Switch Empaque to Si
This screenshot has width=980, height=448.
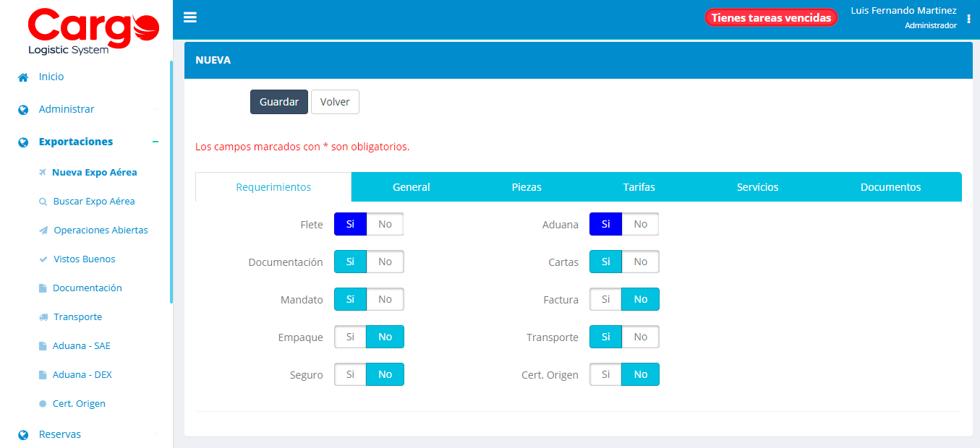coord(350,337)
